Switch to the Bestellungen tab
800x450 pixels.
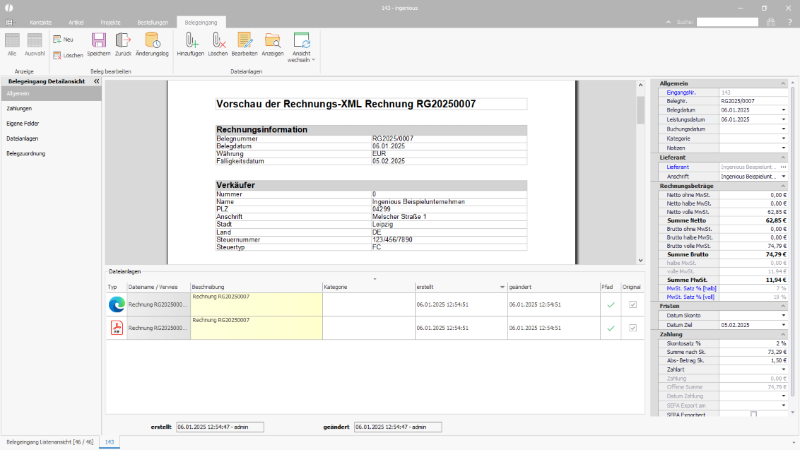click(153, 22)
